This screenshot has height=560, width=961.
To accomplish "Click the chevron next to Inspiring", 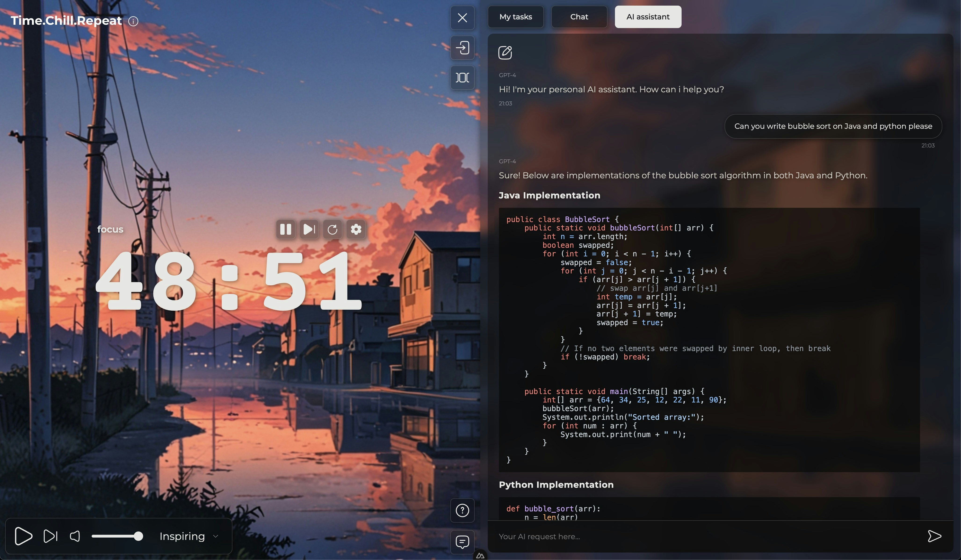I will pos(216,536).
